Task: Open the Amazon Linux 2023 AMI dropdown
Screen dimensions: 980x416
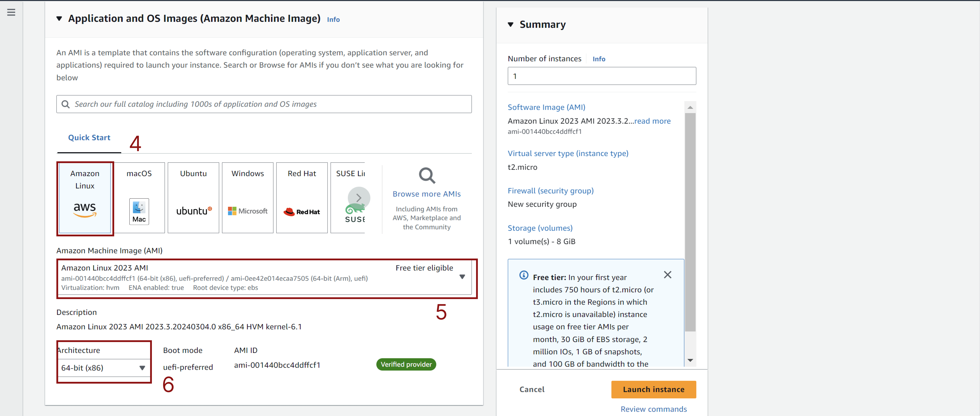Action: coord(462,277)
